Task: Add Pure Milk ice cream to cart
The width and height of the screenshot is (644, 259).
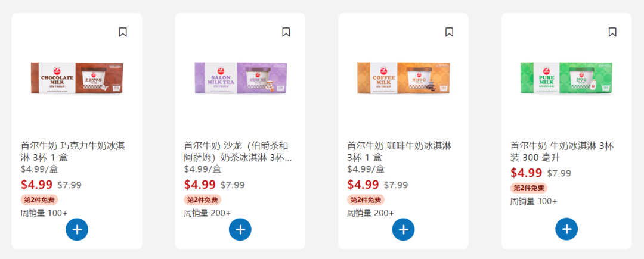Action: pyautogui.click(x=566, y=229)
